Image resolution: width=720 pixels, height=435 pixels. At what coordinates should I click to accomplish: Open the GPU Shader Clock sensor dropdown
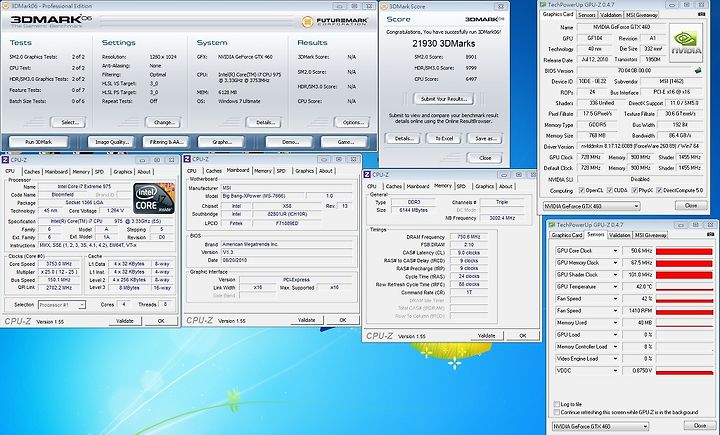click(615, 275)
